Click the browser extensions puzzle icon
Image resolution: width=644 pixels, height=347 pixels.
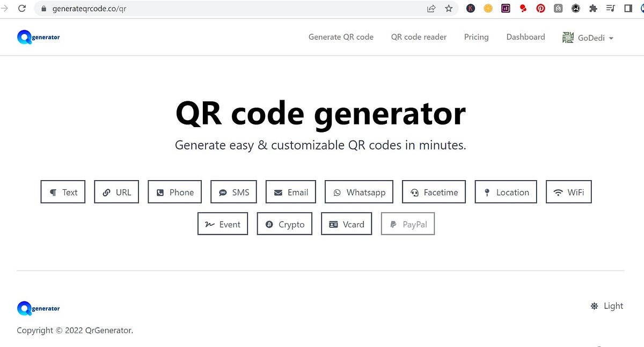[x=593, y=8]
